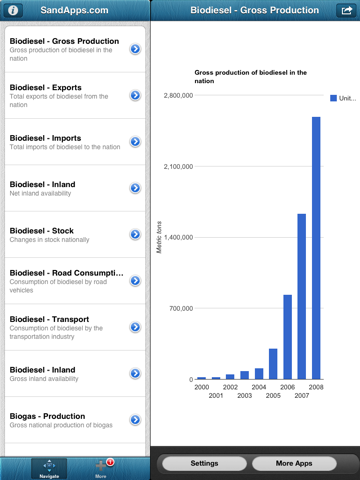Open the Settings button

(204, 463)
